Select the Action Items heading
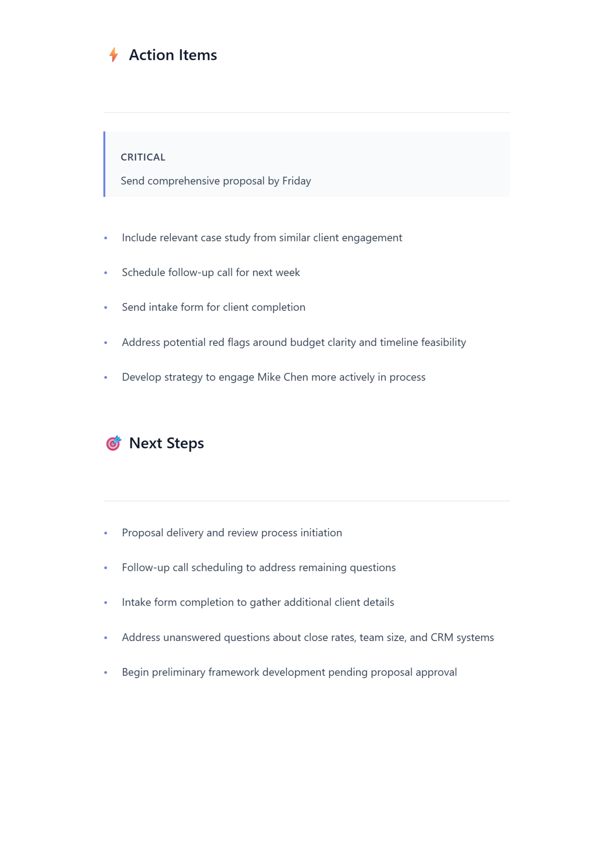614x868 pixels. coord(173,55)
